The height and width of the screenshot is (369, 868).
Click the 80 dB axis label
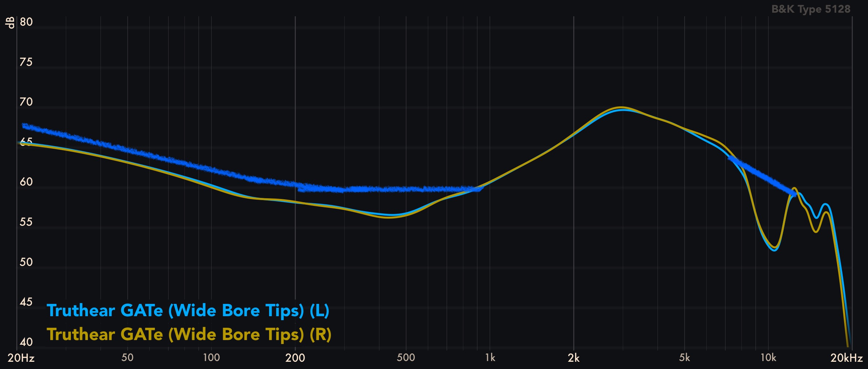[x=26, y=22]
